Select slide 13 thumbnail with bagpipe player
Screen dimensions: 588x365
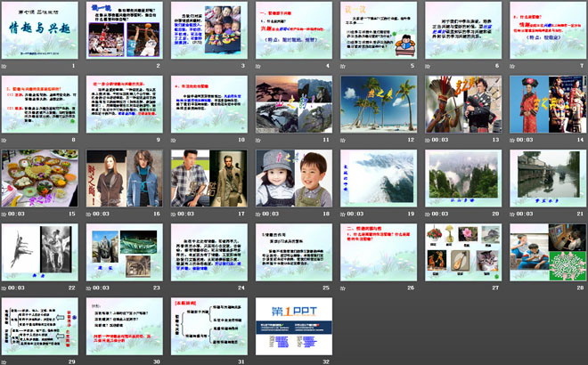(x=463, y=104)
